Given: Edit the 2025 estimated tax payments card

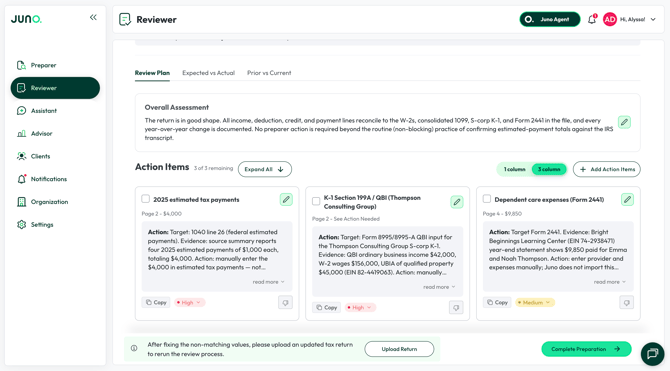Looking at the screenshot, I should (x=286, y=199).
